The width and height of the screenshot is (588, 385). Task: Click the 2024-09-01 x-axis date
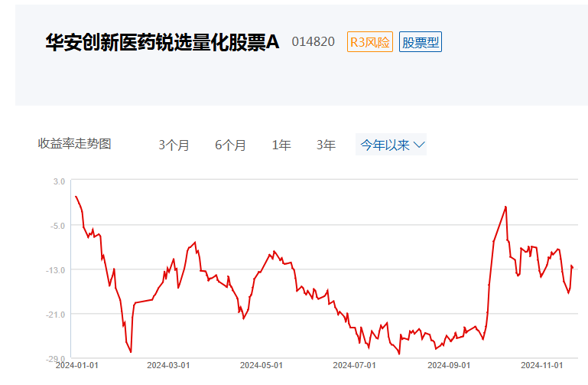click(449, 366)
